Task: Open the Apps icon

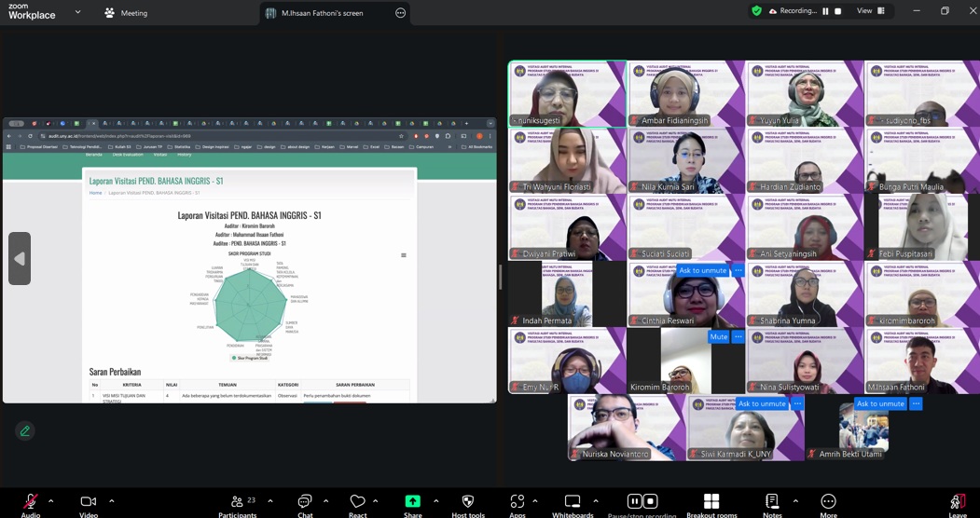Action: [517, 501]
